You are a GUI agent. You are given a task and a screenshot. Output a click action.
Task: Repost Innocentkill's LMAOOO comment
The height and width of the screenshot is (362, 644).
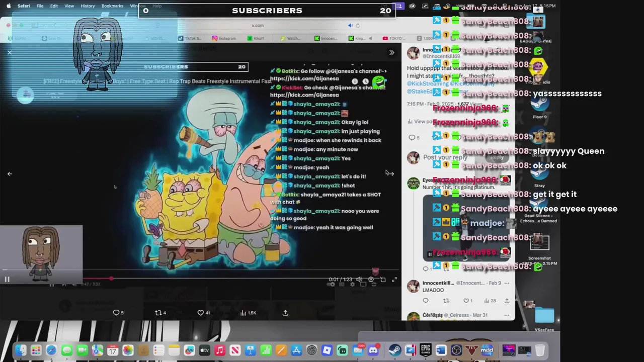[x=446, y=301]
